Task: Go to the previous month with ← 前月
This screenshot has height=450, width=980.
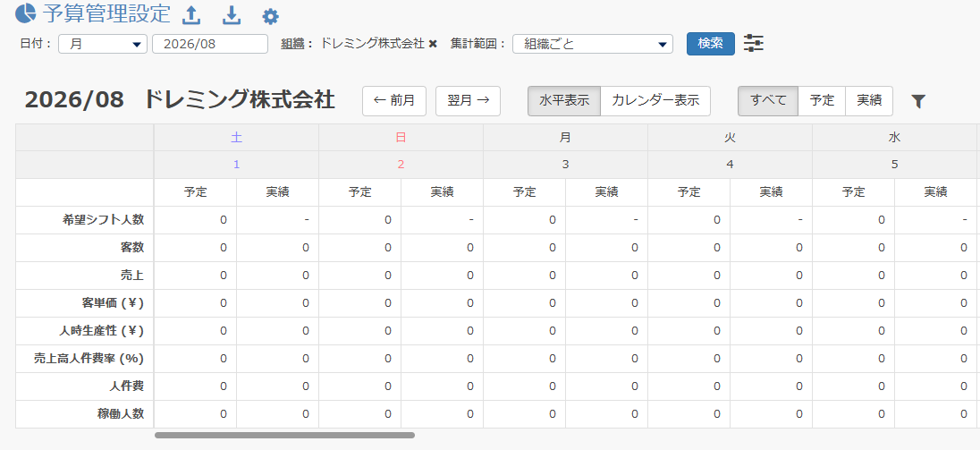Action: click(394, 101)
